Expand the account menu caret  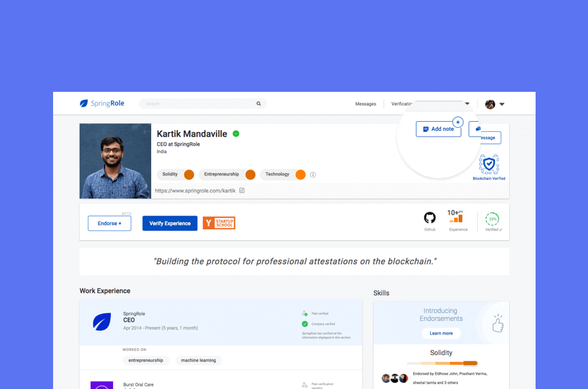pos(502,104)
